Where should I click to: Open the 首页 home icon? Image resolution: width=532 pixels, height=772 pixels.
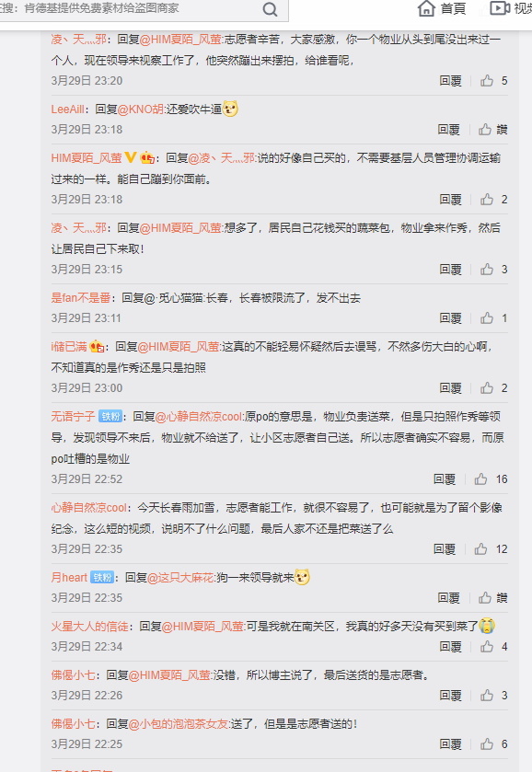coord(426,8)
